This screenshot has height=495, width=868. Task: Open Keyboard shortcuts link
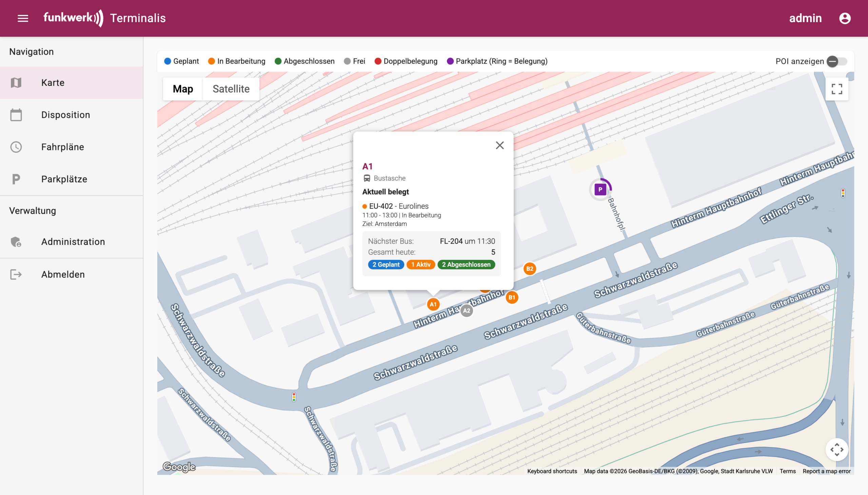point(552,471)
